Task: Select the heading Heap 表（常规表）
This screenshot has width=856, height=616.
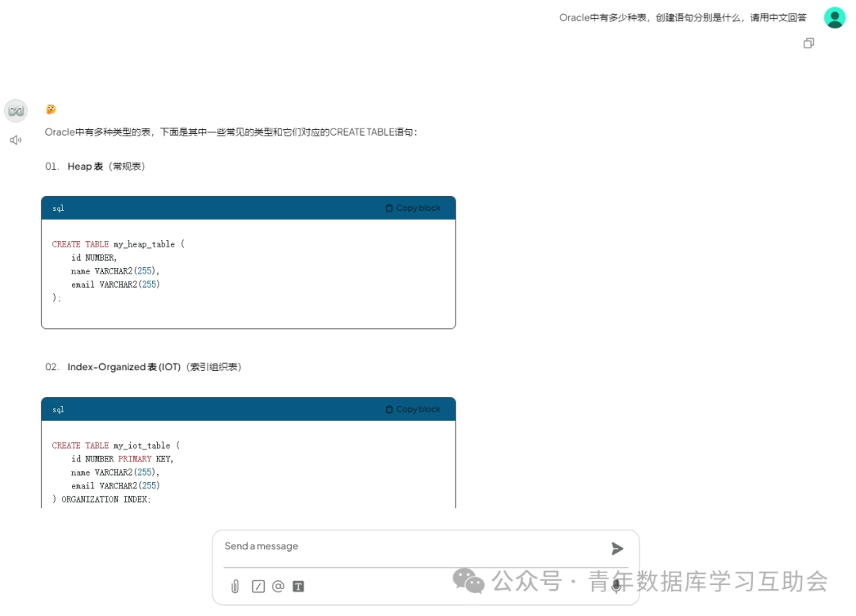Action: tap(106, 166)
